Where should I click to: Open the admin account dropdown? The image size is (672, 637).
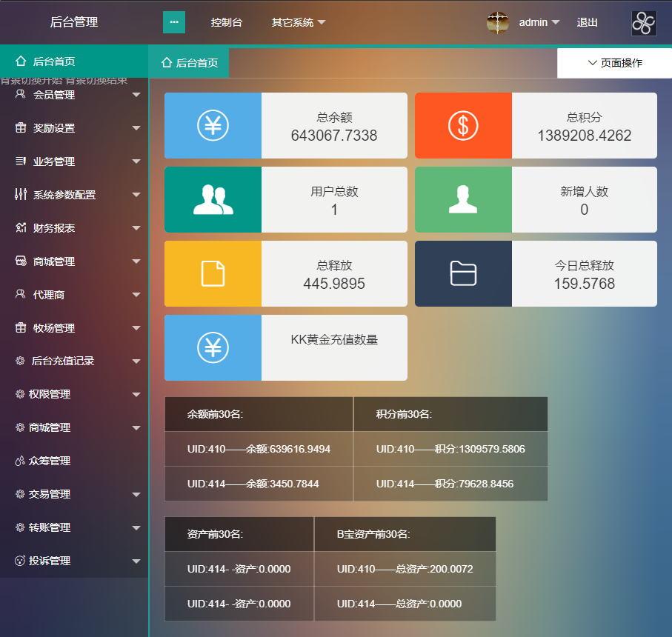(539, 22)
